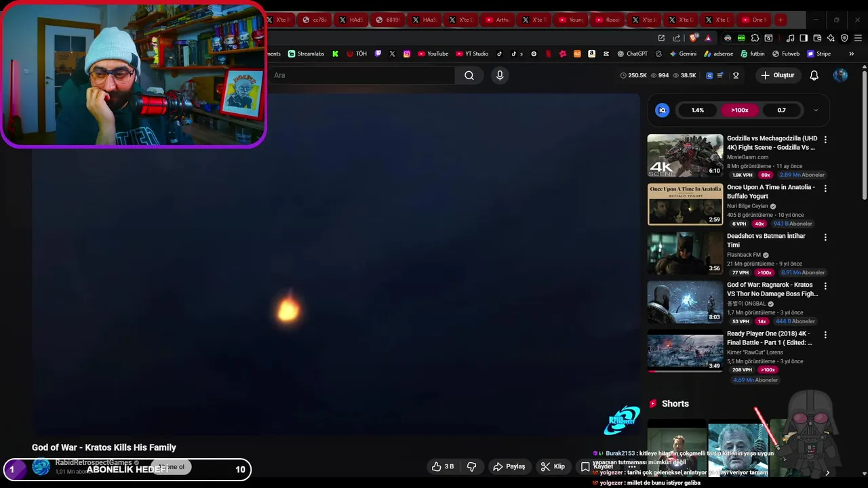The image size is (868, 488).
Task: Open the futbin bookmark
Action: point(753,54)
